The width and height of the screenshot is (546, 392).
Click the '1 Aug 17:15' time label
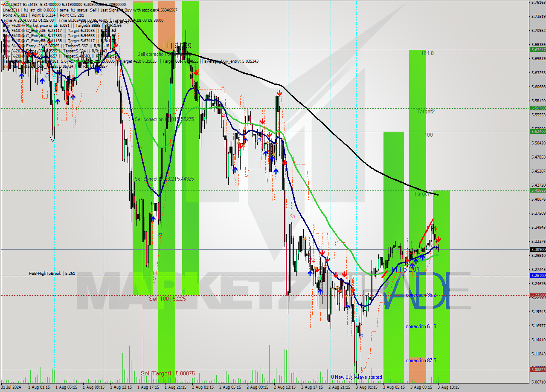pyautogui.click(x=148, y=387)
